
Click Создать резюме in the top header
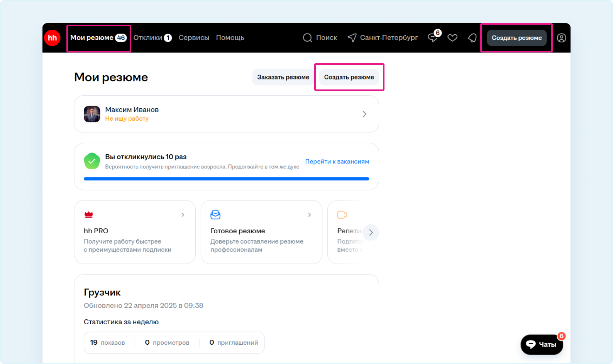point(516,38)
